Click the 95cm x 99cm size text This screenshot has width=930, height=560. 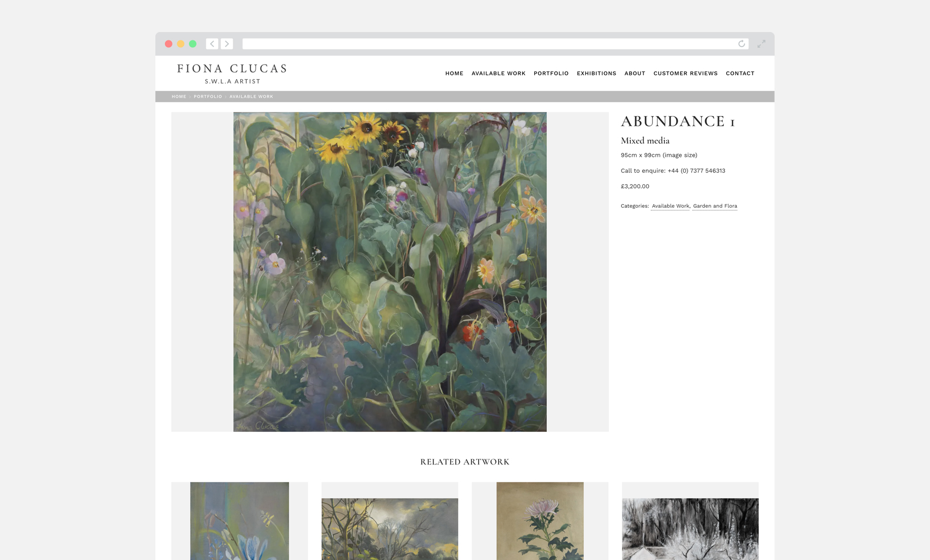[x=659, y=155]
